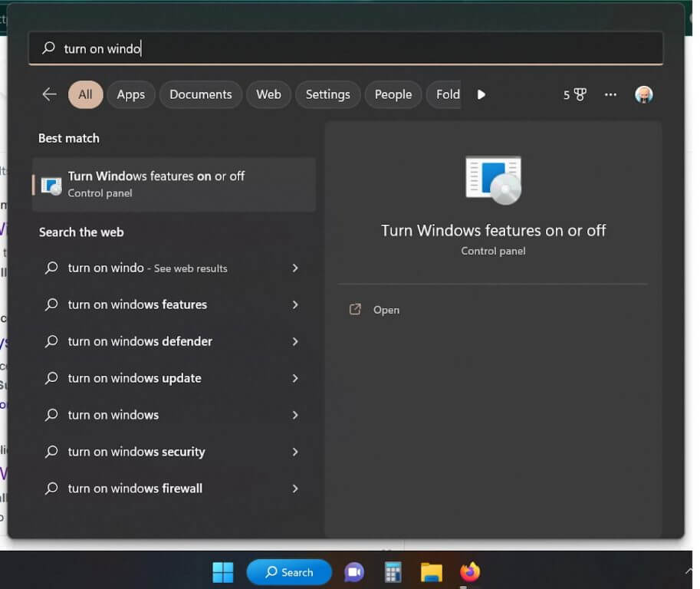Click search icon beside 'turn on windows features'
This screenshot has width=700, height=589.
(51, 304)
